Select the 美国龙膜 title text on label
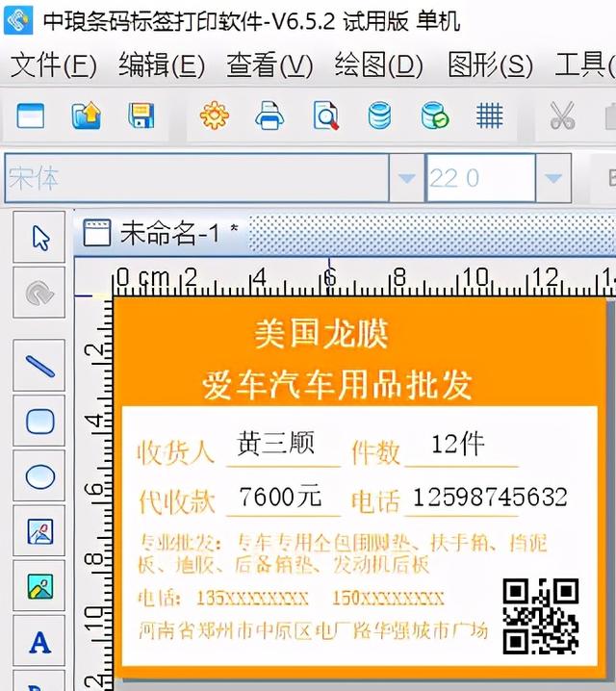 point(321,334)
